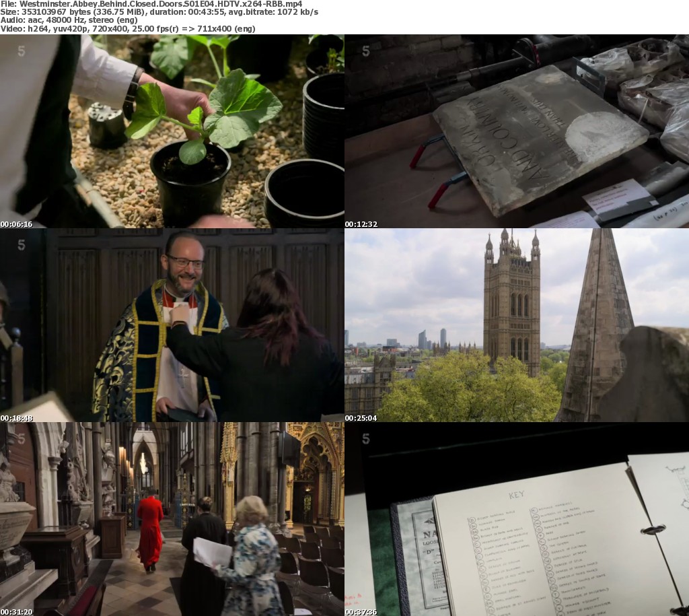
Task: Click the 00:31:20 timestamp label
Action: point(17,612)
